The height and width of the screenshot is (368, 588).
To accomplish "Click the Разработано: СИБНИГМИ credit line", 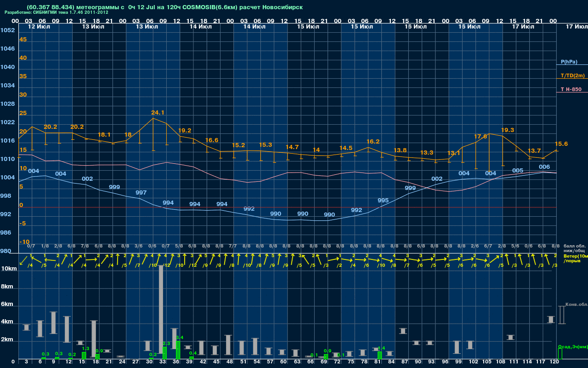I will tap(57, 12).
